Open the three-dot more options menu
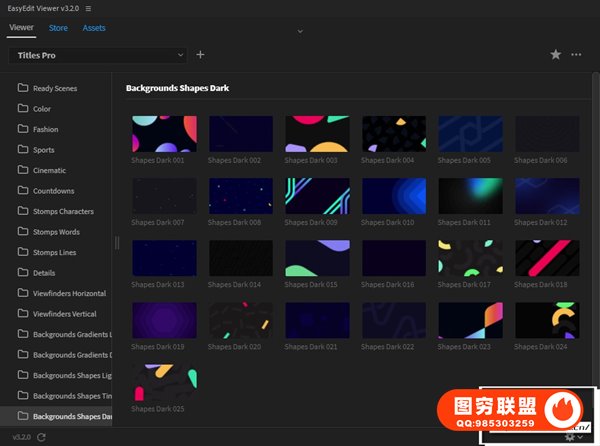600x446 pixels. [576, 55]
